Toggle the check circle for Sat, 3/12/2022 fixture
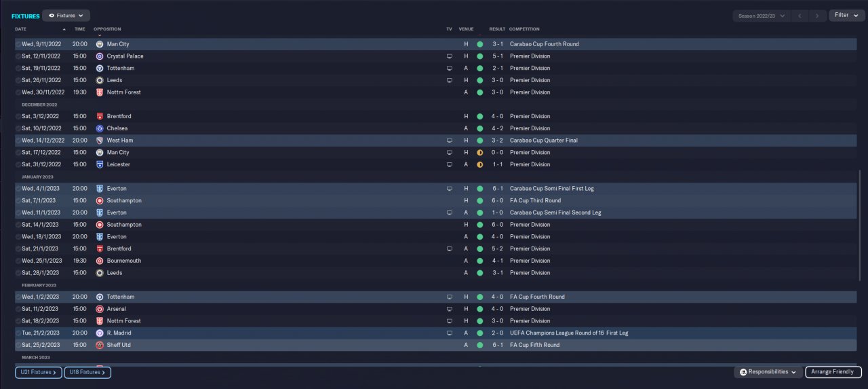Screen dimensions: 868x389 pos(18,116)
